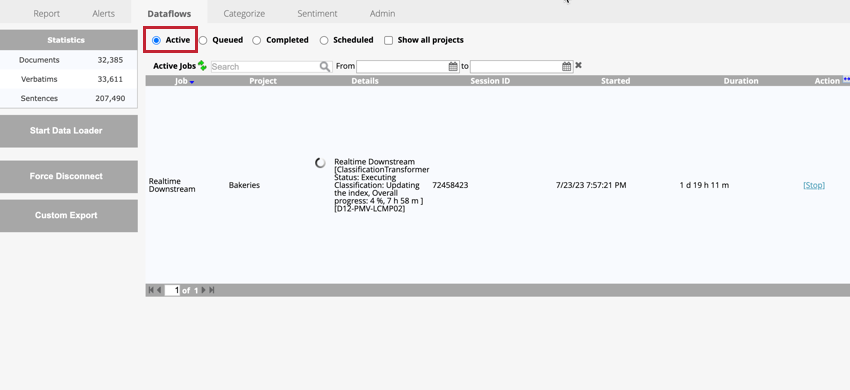
Task: Go to the previous page
Action: click(x=159, y=290)
